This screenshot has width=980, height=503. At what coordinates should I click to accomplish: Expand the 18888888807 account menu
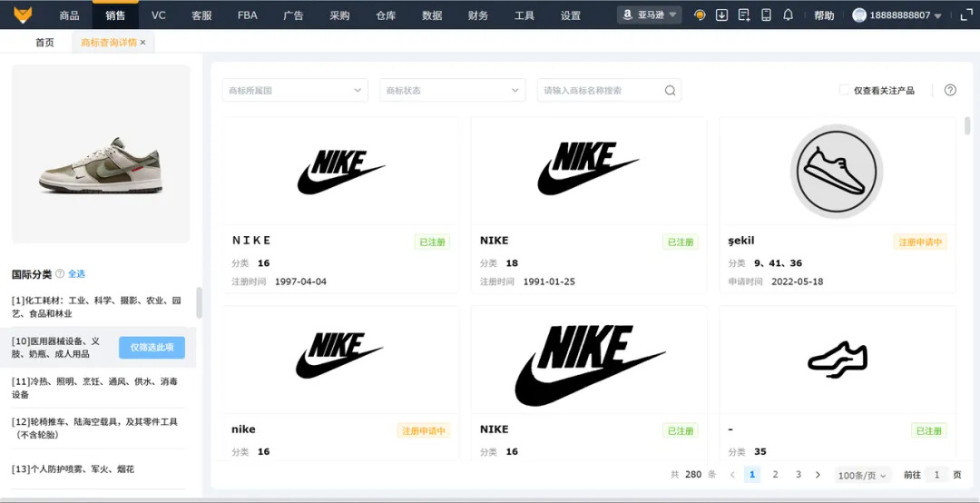[897, 15]
